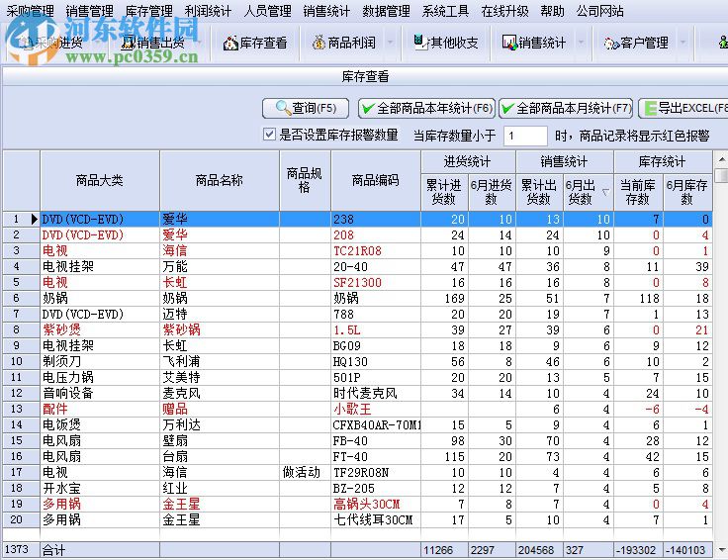728x560 pixels.
Task: Open the 客户管理 people icon
Action: click(x=611, y=44)
